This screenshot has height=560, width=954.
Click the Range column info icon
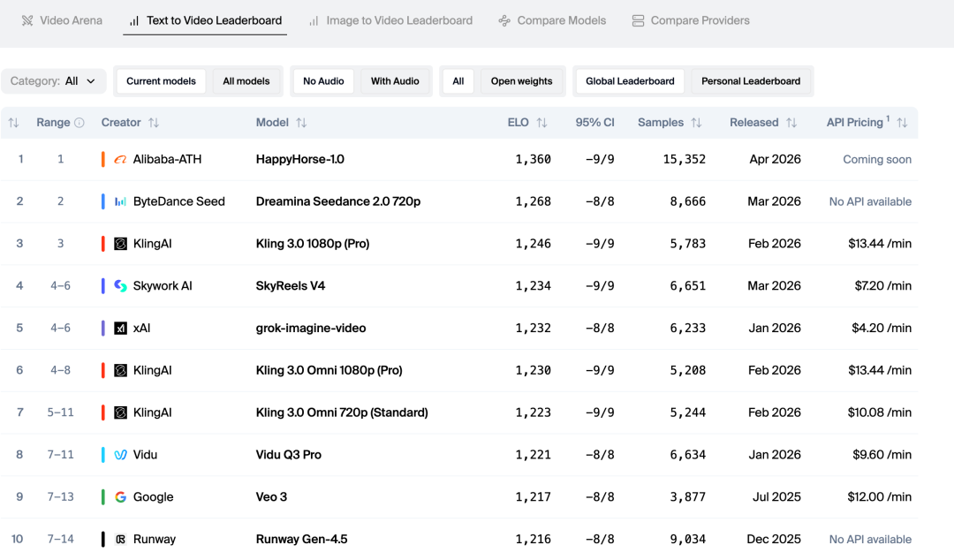(79, 123)
